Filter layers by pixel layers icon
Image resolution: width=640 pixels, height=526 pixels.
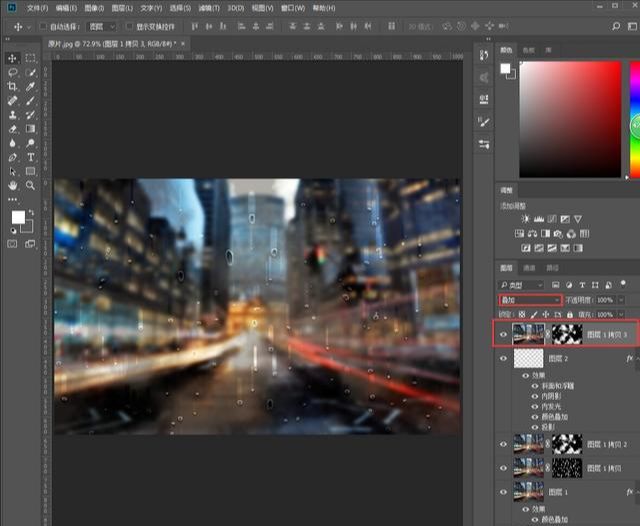tap(555, 285)
